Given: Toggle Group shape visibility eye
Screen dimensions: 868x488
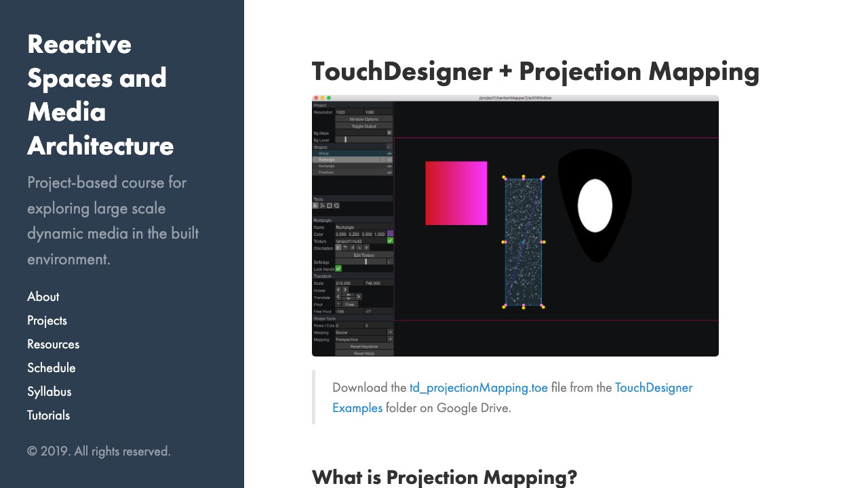Looking at the screenshot, I should click(389, 153).
